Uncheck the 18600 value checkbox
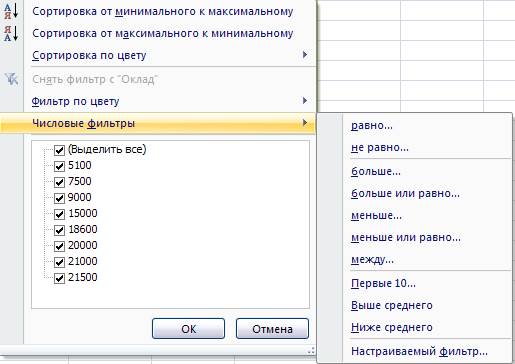515x364 pixels. point(59,230)
